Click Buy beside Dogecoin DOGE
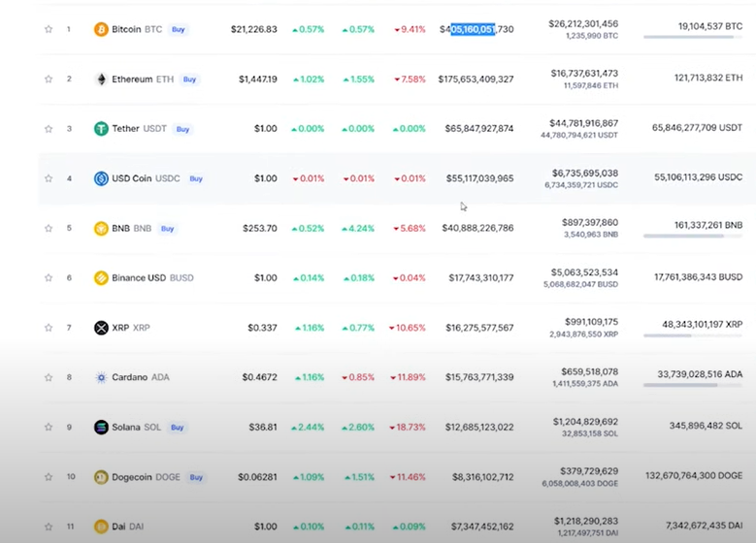756x543 pixels. coord(196,477)
